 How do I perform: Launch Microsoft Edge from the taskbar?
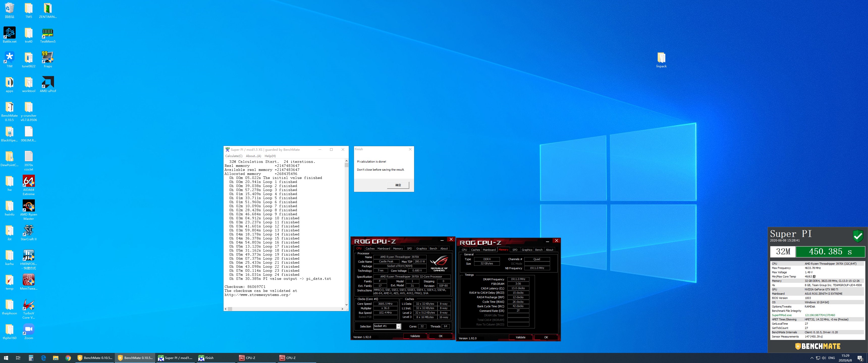click(43, 358)
